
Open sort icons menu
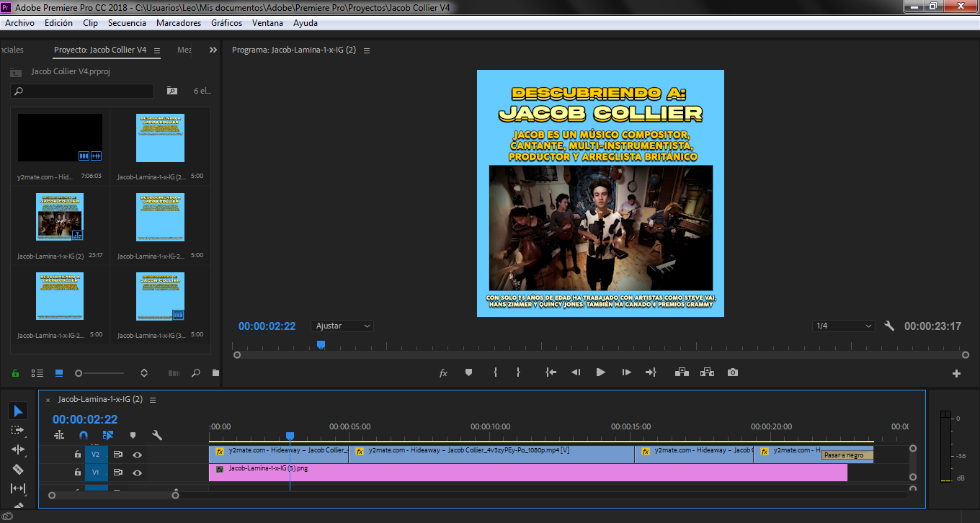[144, 373]
